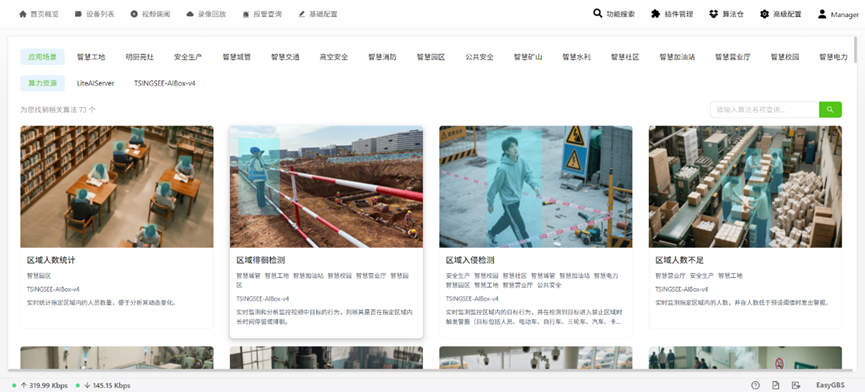Open 功能搜索 function search
The image size is (865, 392).
point(614,14)
